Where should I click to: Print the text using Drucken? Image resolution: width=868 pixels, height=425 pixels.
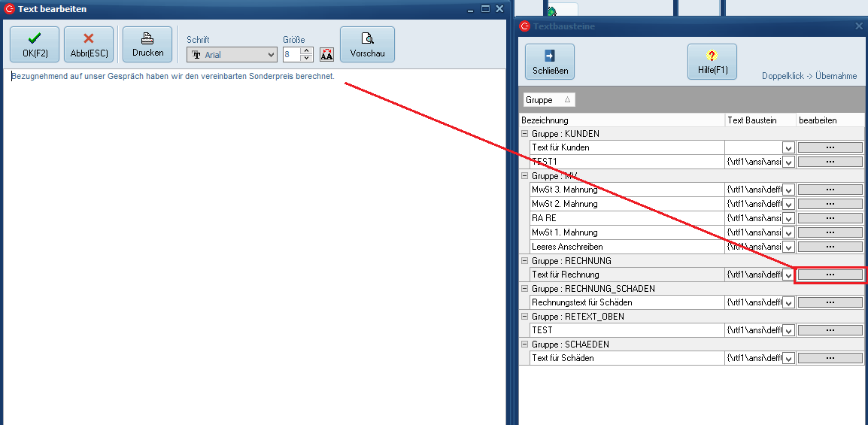pos(147,44)
